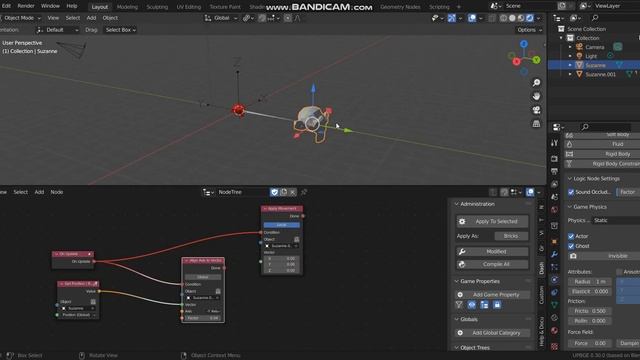Toggle the Actor checkbox
Viewport: 640px width, 360px height.
pyautogui.click(x=571, y=236)
